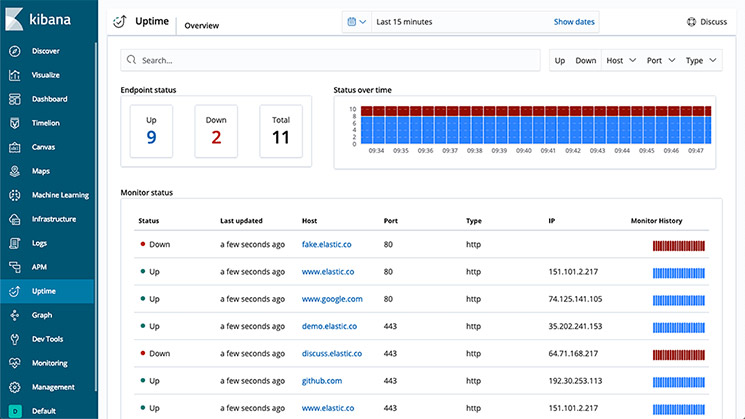The height and width of the screenshot is (419, 745).
Task: Click the Discuss link text
Action: [714, 22]
